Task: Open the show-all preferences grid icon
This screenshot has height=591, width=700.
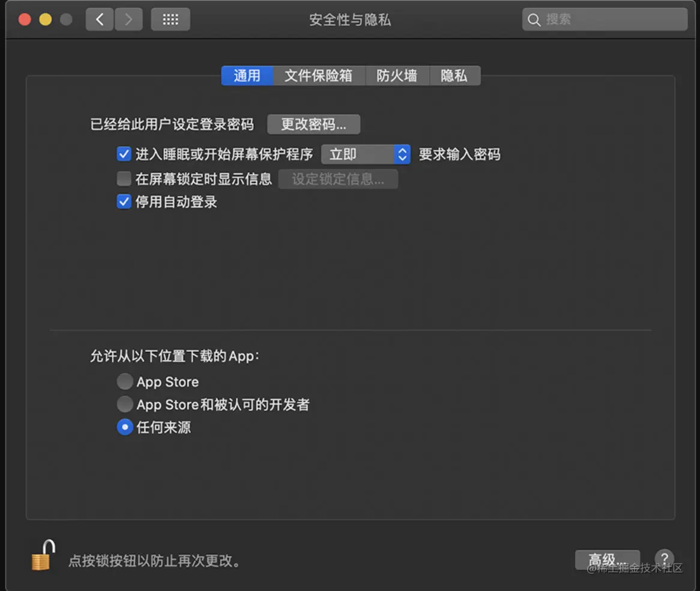Action: [x=170, y=19]
